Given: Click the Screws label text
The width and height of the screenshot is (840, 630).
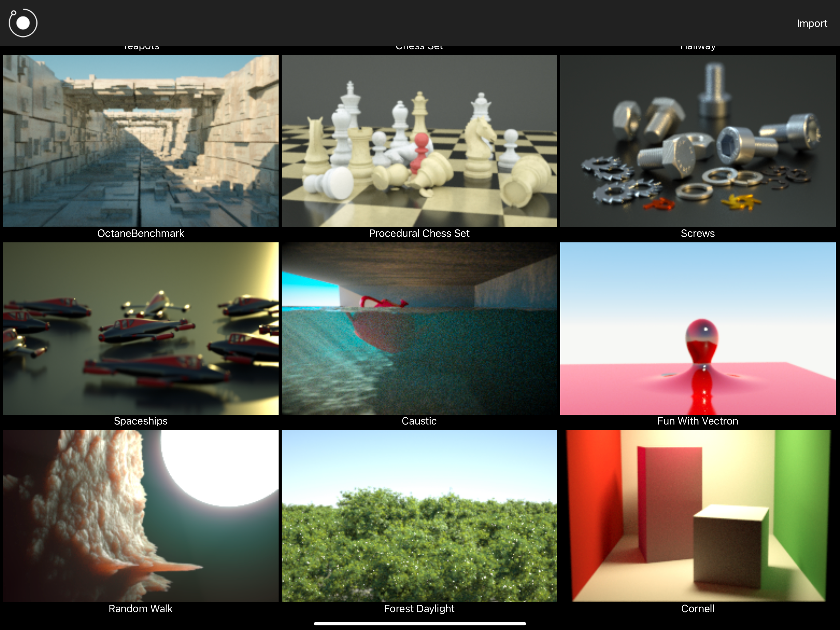Looking at the screenshot, I should pos(698,233).
